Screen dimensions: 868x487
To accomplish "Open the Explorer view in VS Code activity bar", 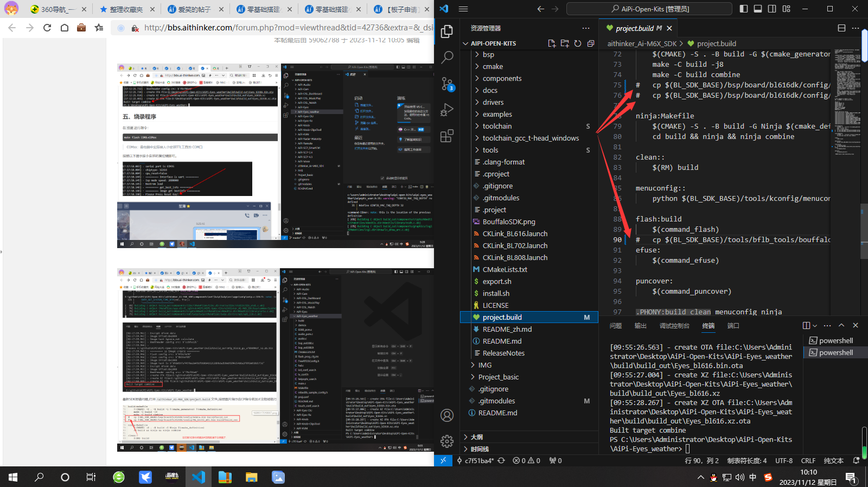I will pyautogui.click(x=447, y=31).
